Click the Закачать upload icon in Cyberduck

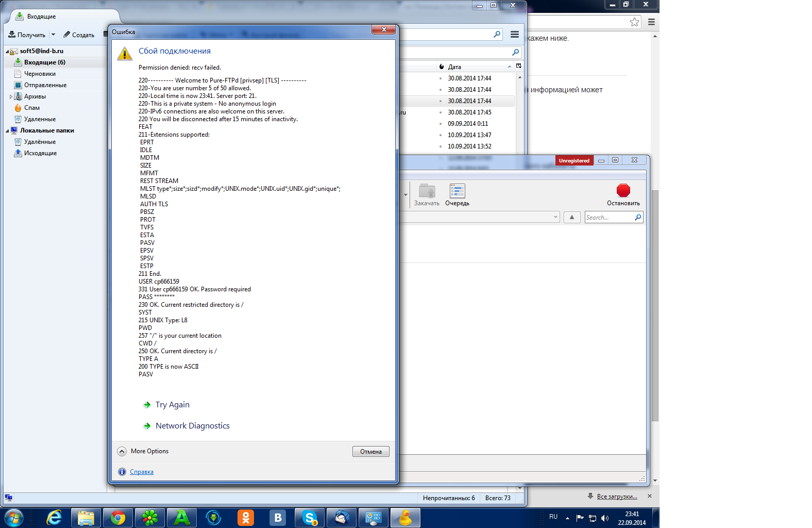coord(427,195)
